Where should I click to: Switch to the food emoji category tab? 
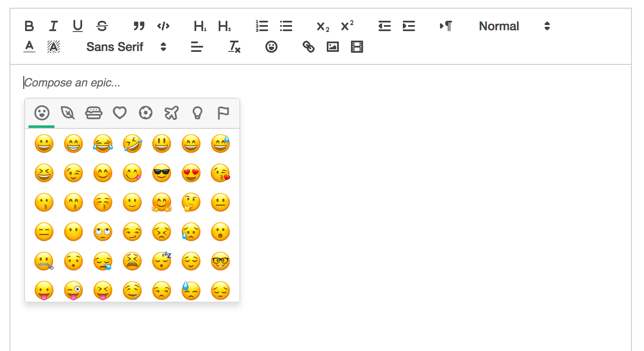(x=93, y=113)
